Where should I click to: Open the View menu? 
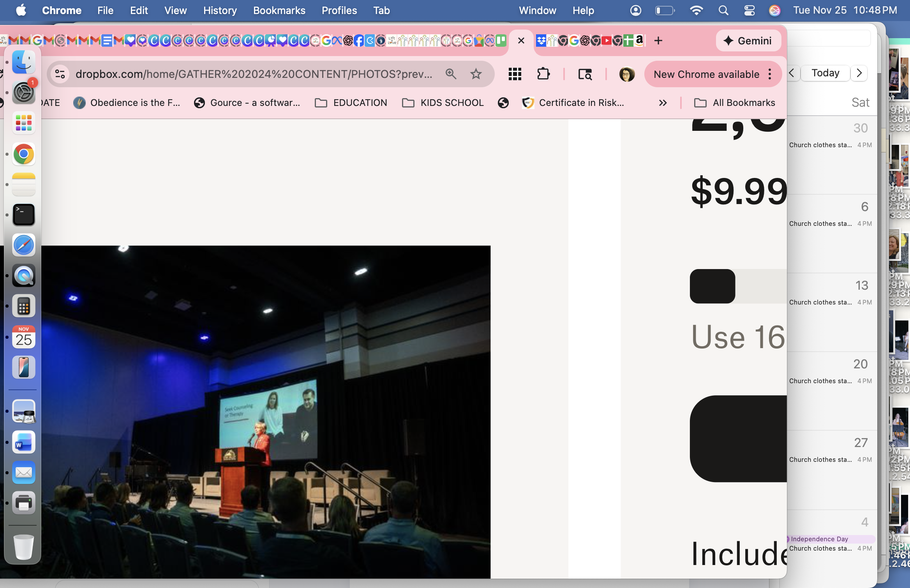[175, 11]
